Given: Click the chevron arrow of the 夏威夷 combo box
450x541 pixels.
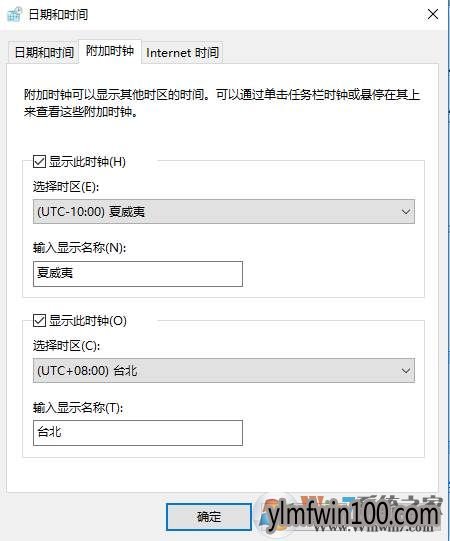Looking at the screenshot, I should (406, 212).
